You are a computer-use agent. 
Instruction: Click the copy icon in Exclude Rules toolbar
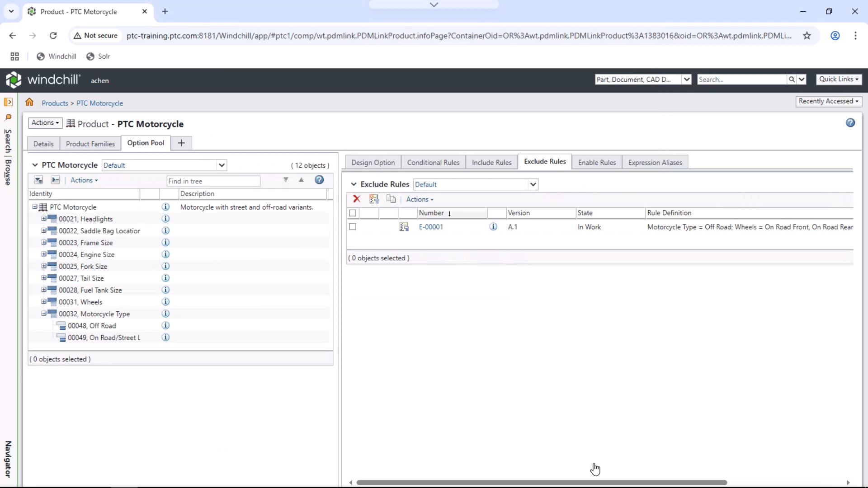pyautogui.click(x=391, y=199)
